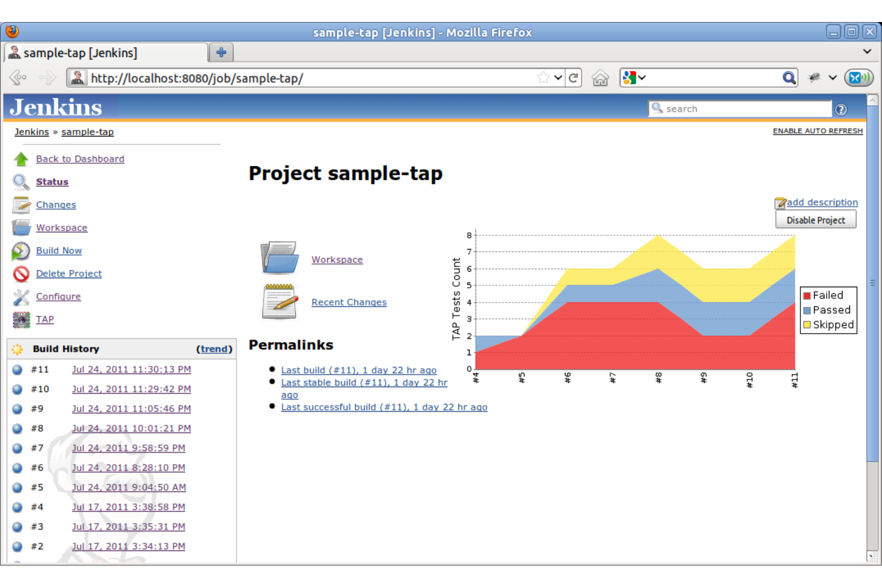Open the Back to Dashboard link
Image resolution: width=882 pixels, height=588 pixels.
(80, 159)
